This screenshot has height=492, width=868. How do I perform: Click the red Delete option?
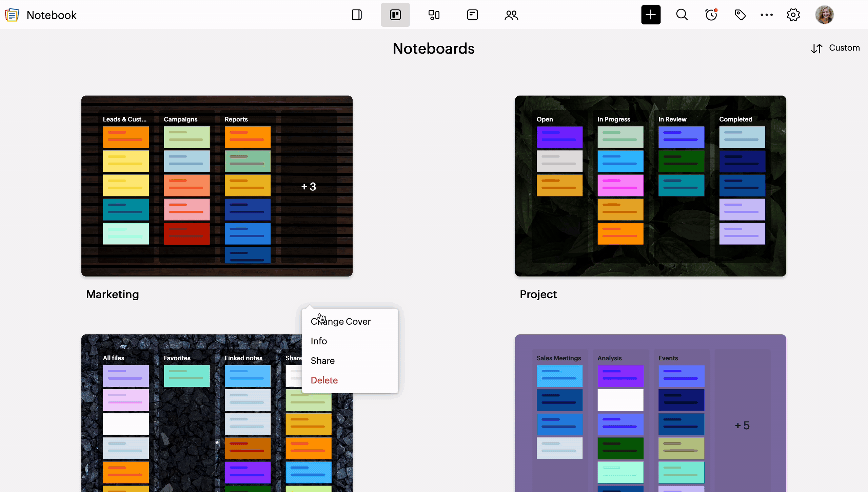(x=324, y=380)
